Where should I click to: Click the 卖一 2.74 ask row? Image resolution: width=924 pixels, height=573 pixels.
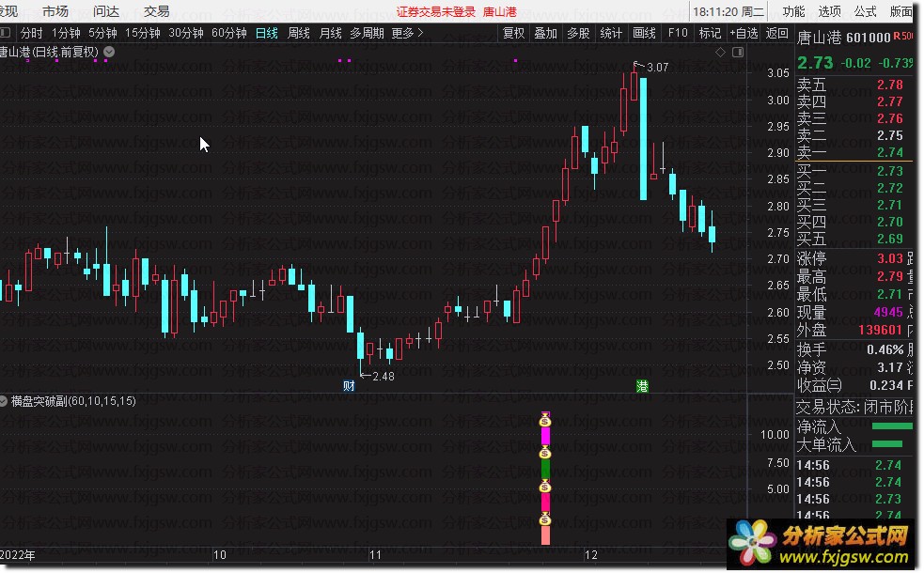pos(854,152)
